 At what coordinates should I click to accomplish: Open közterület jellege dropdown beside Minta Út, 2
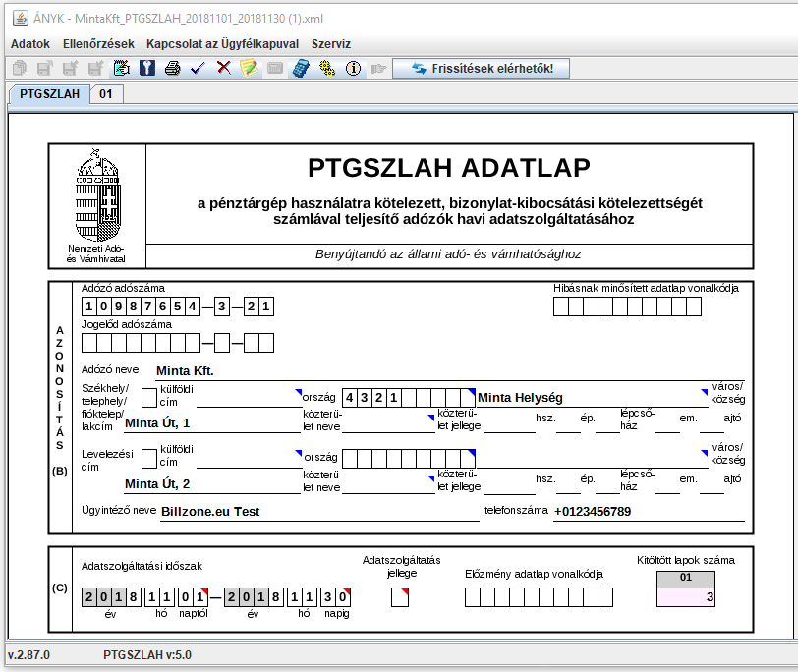[x=388, y=484]
